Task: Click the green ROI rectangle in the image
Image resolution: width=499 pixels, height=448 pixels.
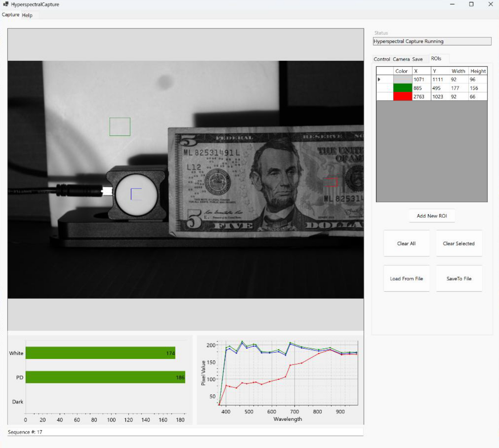Action: coord(120,127)
